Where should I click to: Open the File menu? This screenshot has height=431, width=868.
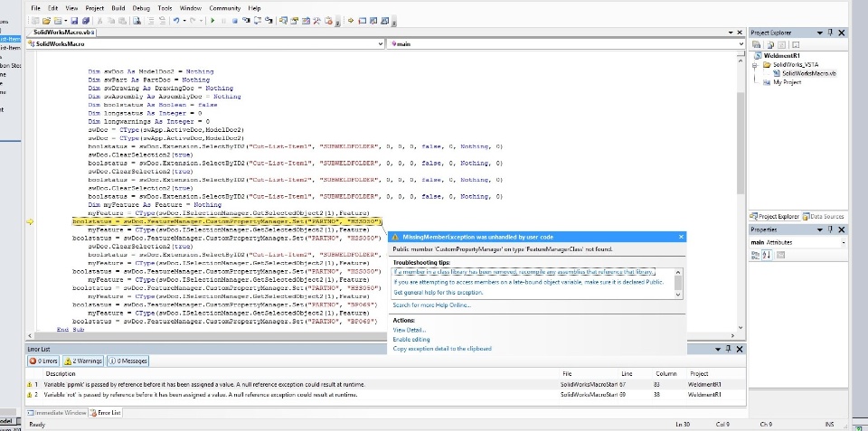tap(35, 8)
